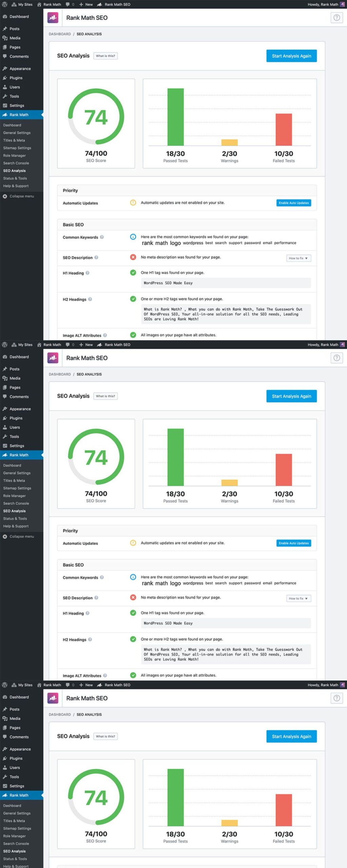
Task: Click the Comments icon in topmost sidebar
Action: tap(5, 56)
